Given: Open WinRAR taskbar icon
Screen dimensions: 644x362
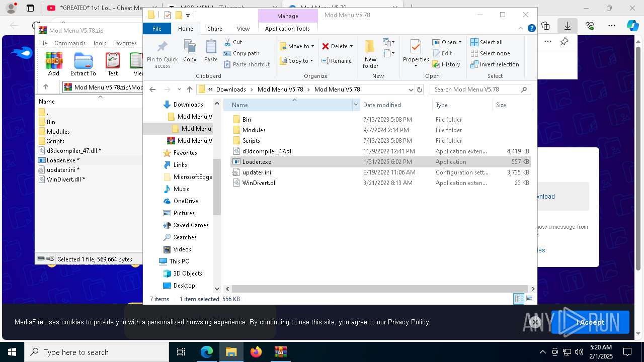Looking at the screenshot, I should click(280, 352).
